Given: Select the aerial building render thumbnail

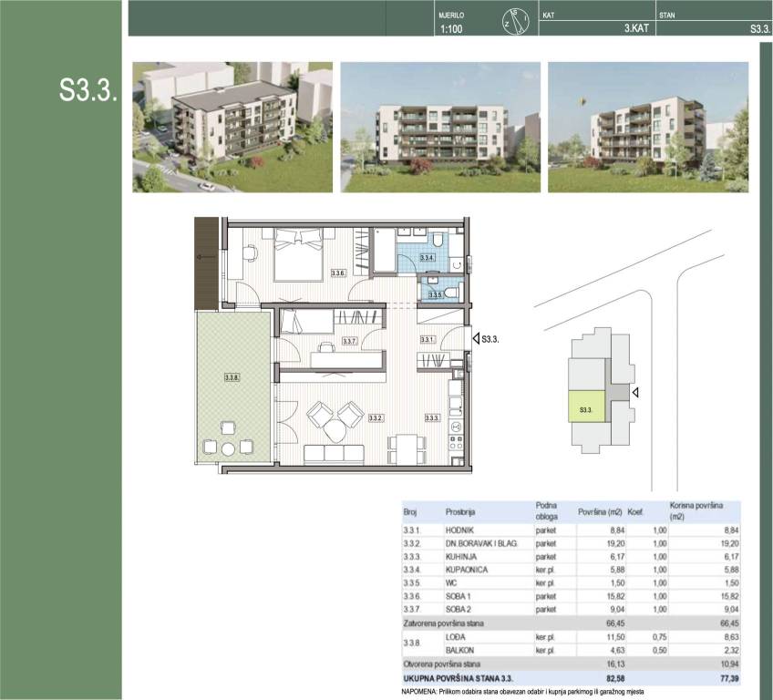Looking at the screenshot, I should click(x=232, y=127).
